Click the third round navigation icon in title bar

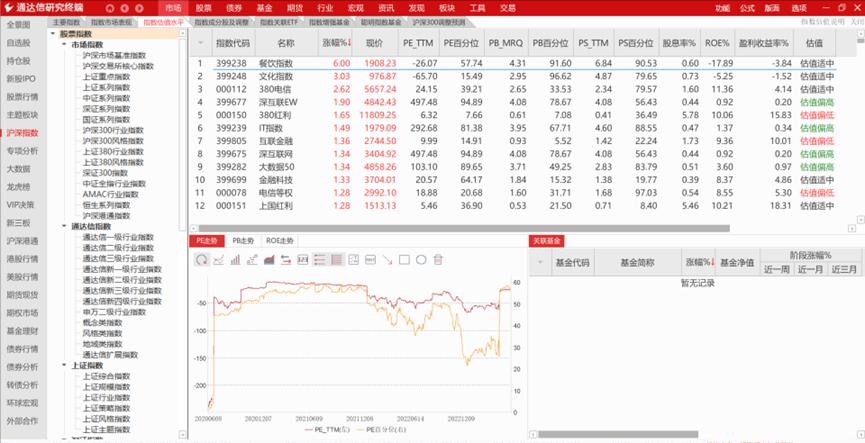point(140,8)
